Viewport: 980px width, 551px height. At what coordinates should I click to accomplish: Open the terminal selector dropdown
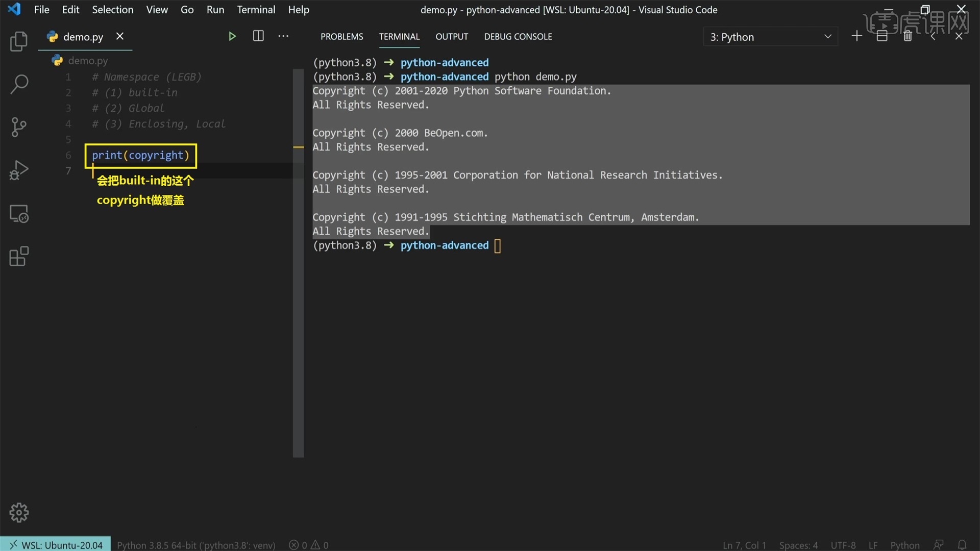[x=770, y=36]
